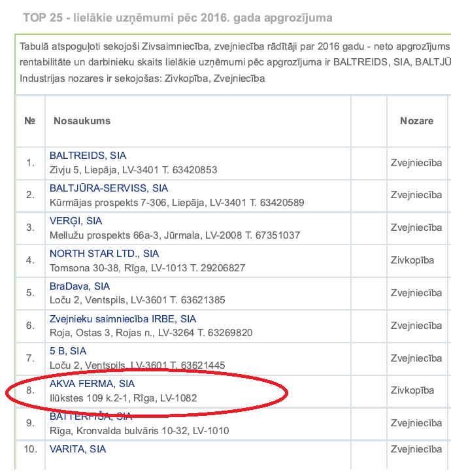Open the AKVA FERMA, SIA company link
Image resolution: width=451 pixels, height=476 pixels.
(x=92, y=384)
